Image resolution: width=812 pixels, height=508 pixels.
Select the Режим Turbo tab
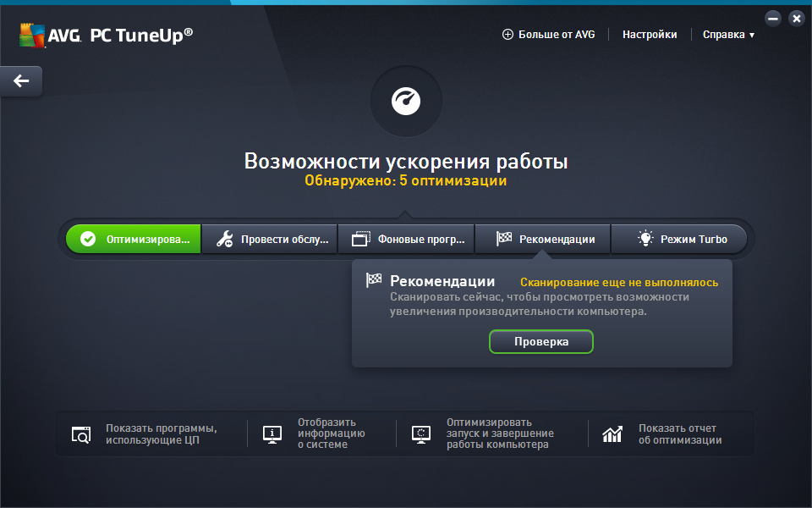pyautogui.click(x=679, y=239)
